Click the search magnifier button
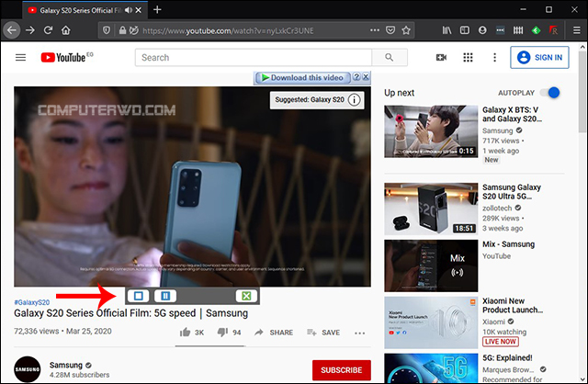 tap(390, 57)
